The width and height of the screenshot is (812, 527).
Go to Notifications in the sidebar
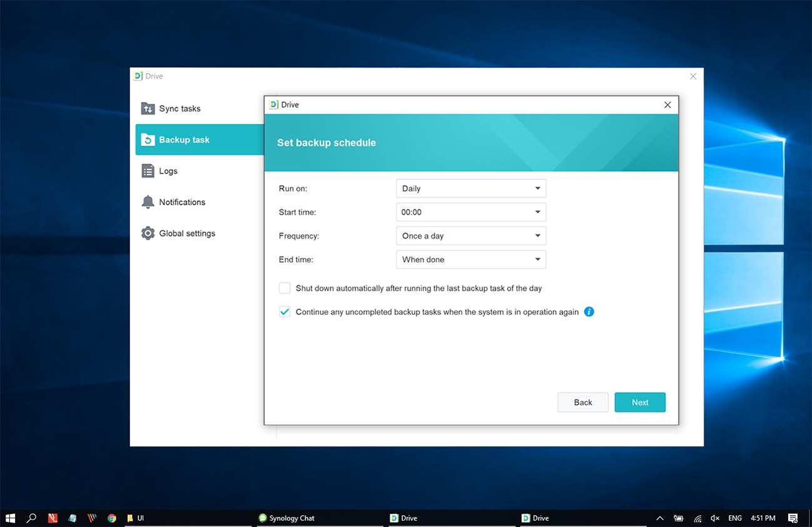pyautogui.click(x=200, y=202)
